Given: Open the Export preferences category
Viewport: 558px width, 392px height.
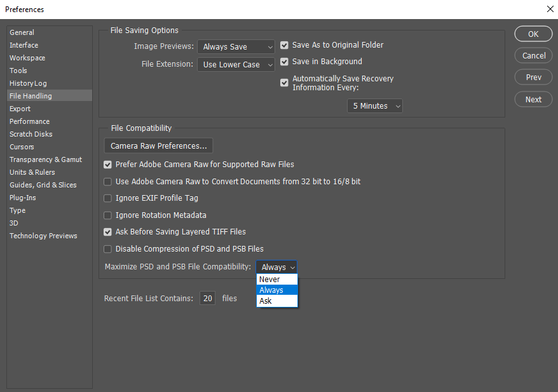Looking at the screenshot, I should pyautogui.click(x=20, y=109).
